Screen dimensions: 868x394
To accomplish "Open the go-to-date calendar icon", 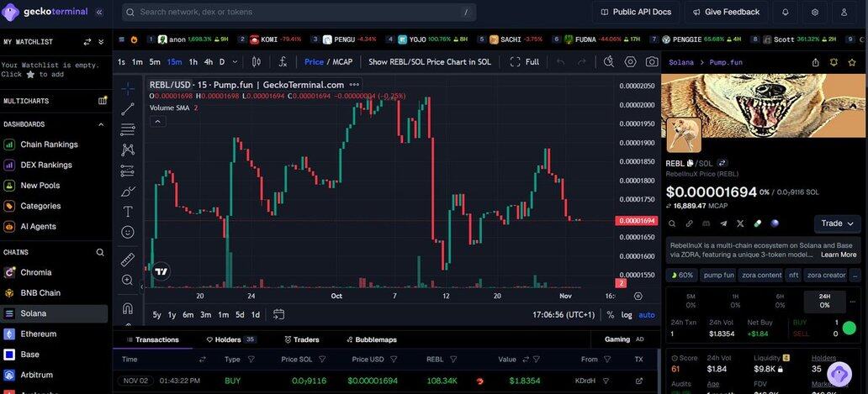I will point(278,314).
